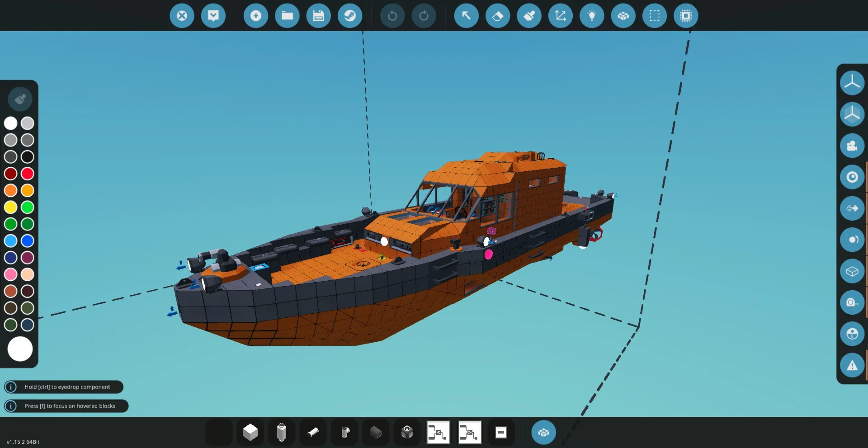Toggle the mirror mode arrows button
Image resolution: width=868 pixels, height=448 pixels.
pos(852,208)
